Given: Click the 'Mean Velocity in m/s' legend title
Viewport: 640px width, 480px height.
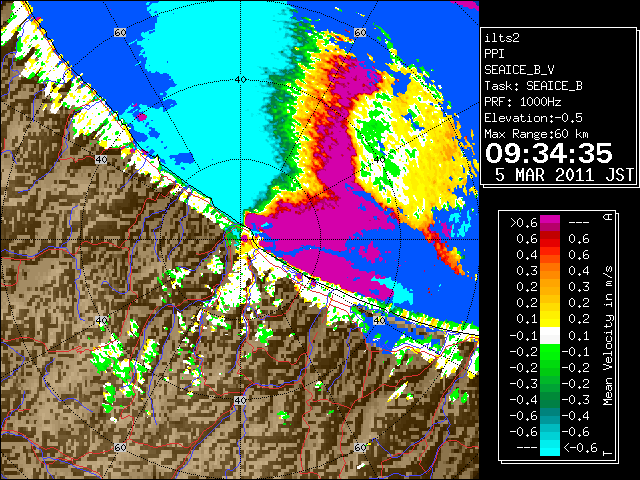Looking at the screenshot, I should coord(608,336).
